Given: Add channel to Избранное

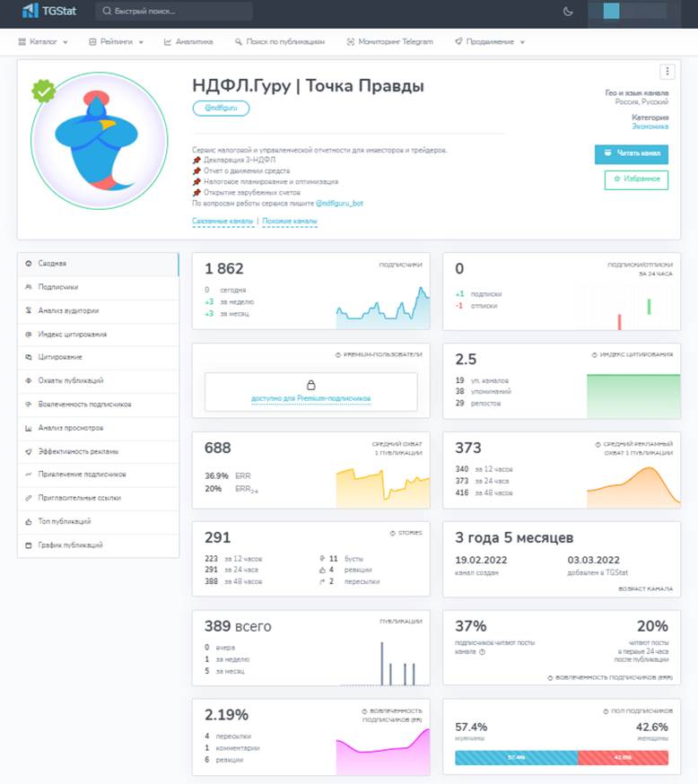Looking at the screenshot, I should (x=636, y=179).
